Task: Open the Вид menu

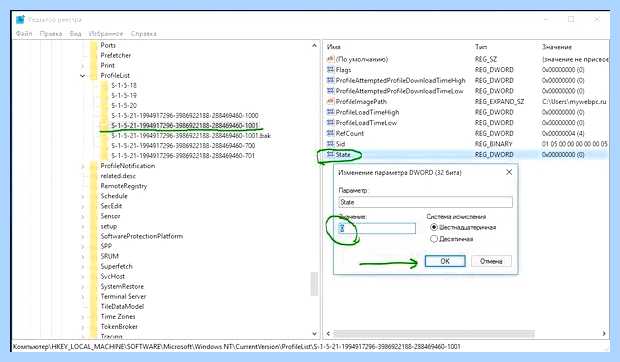Action: pos(76,34)
